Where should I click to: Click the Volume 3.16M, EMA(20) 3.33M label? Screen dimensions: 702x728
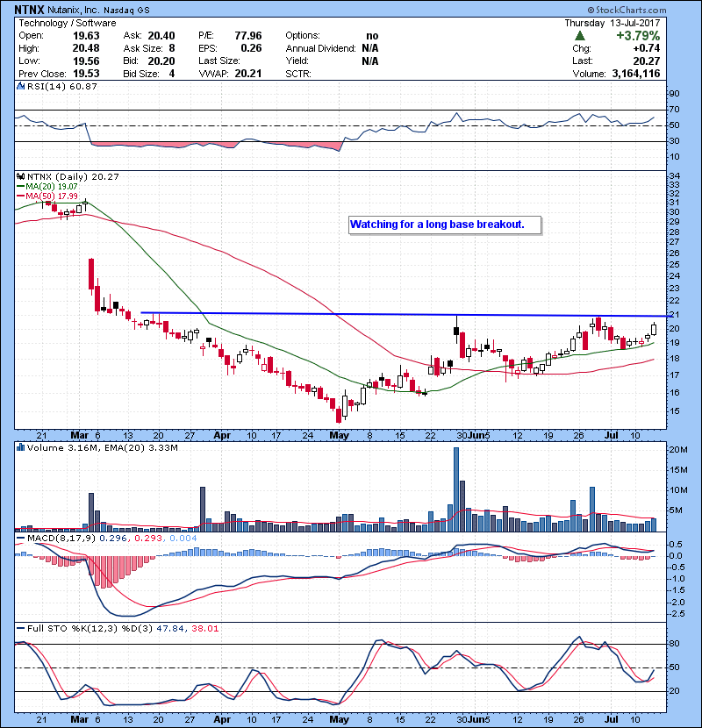[x=102, y=448]
